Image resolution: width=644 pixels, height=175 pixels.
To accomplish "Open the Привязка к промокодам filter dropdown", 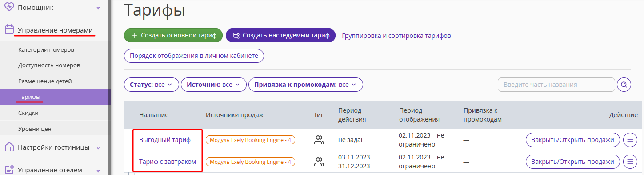I will 306,85.
